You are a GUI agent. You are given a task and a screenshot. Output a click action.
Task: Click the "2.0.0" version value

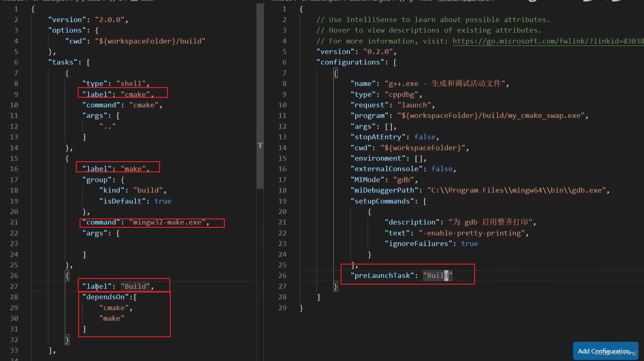tap(111, 20)
